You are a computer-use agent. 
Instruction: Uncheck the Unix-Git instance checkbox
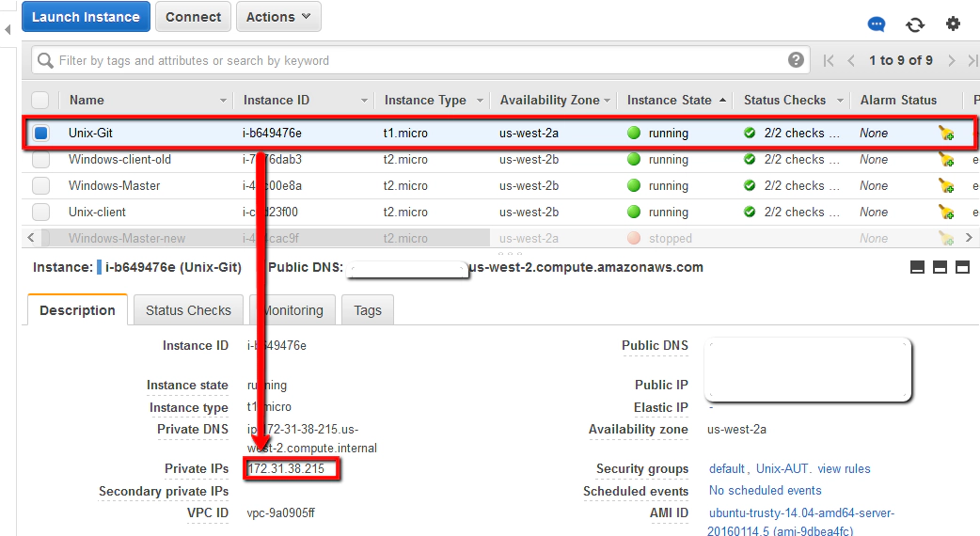[x=41, y=134]
